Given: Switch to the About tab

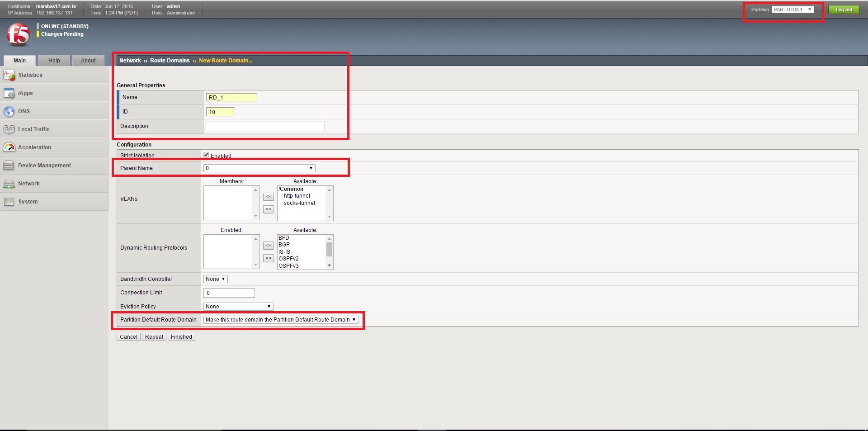Looking at the screenshot, I should click(x=88, y=61).
